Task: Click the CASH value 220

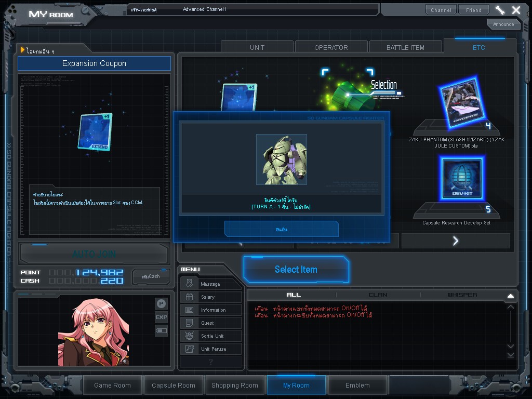Action: [111, 281]
